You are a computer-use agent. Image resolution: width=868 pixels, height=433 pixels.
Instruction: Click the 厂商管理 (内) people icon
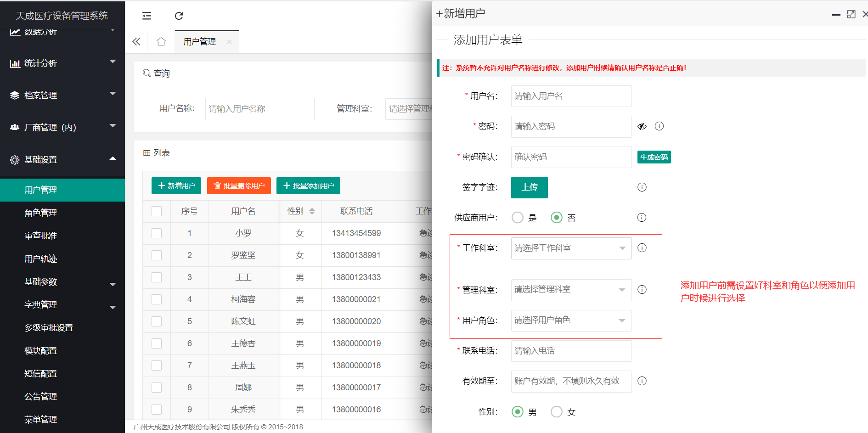[15, 128]
